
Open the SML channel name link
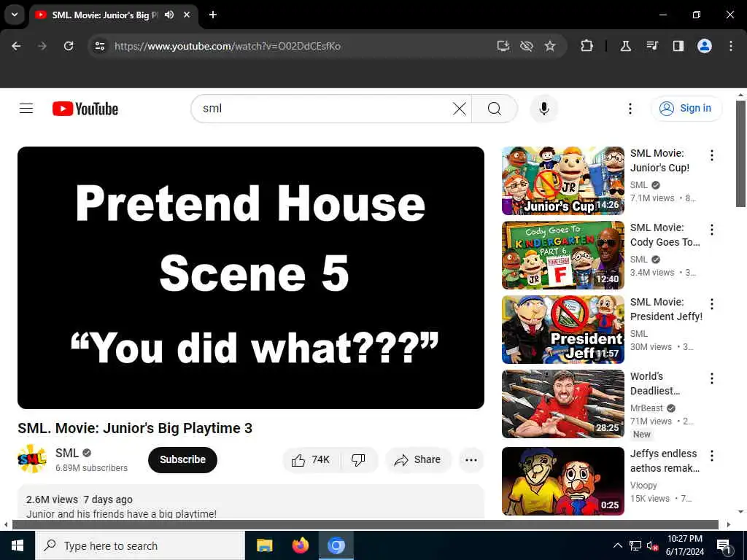66,453
